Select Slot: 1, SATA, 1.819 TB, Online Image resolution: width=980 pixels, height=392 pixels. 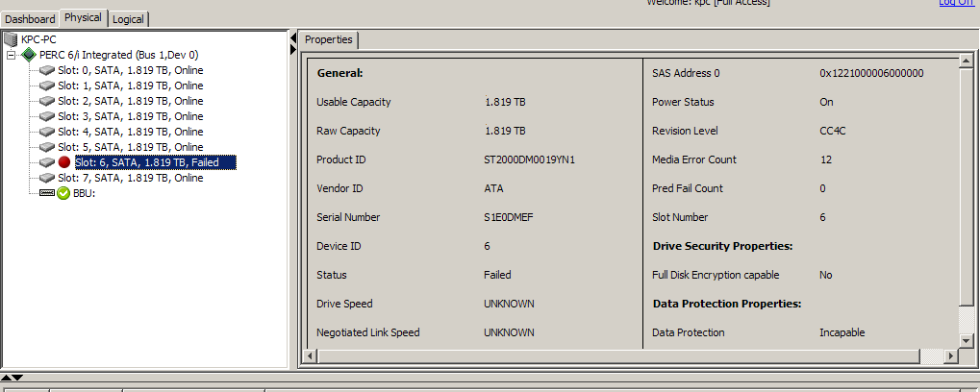(131, 86)
